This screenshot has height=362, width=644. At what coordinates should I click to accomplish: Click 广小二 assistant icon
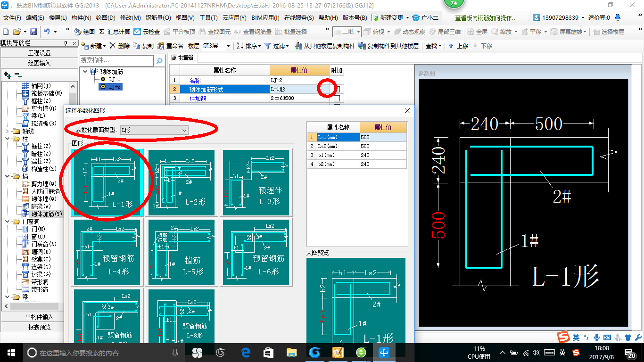425,18
